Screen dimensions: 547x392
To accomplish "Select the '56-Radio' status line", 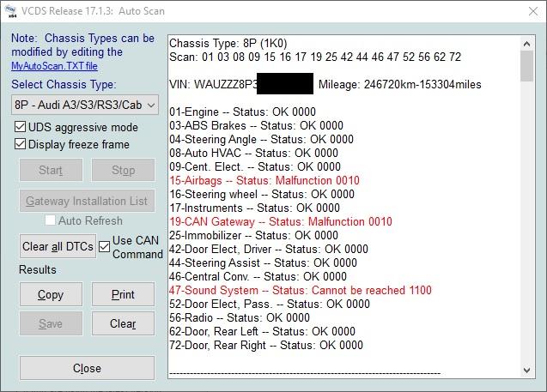I will (240, 317).
